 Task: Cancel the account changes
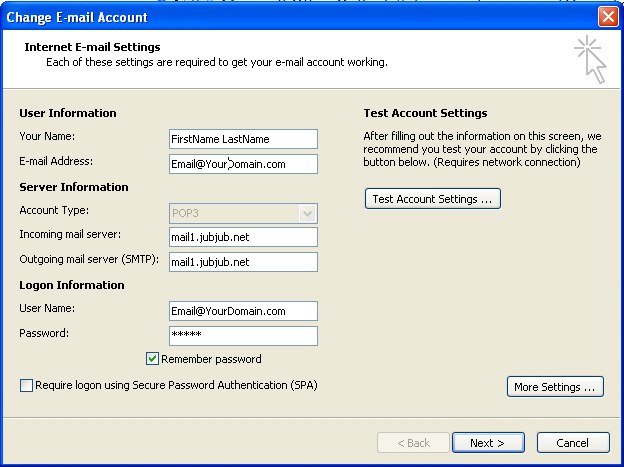pos(573,443)
